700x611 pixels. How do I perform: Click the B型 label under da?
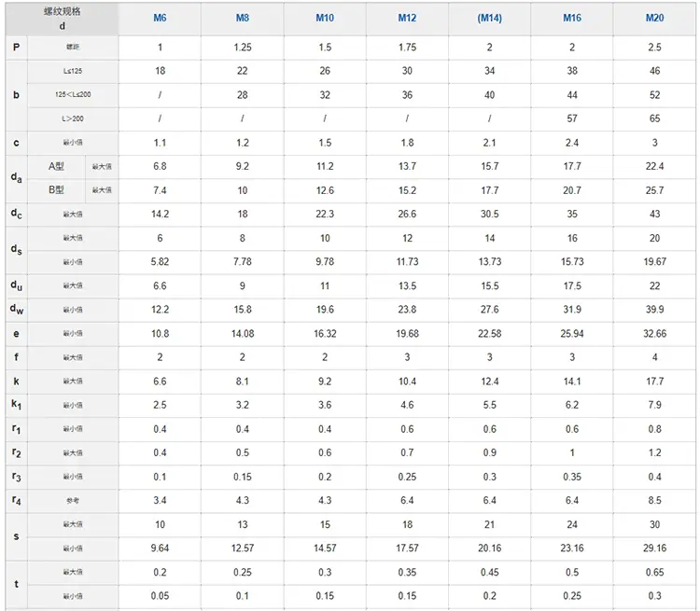coord(56,190)
